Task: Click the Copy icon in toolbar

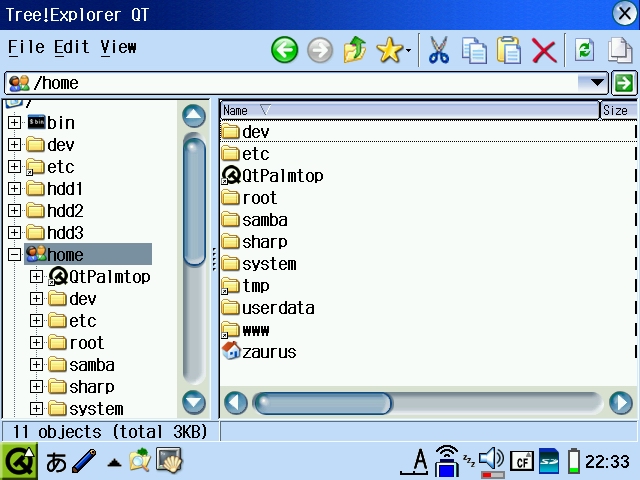Action: click(474, 50)
